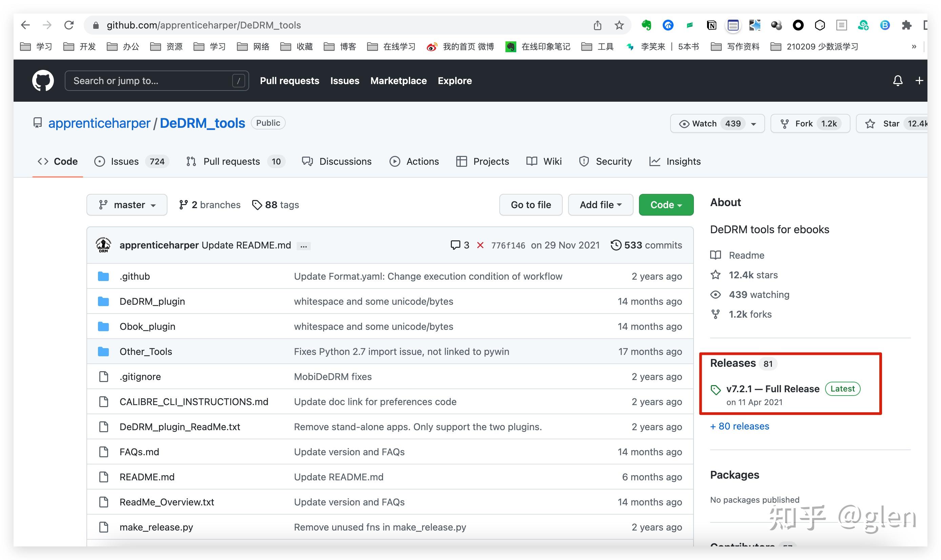Image resolution: width=941 pixels, height=560 pixels.
Task: Open the browser extensions puzzle icon
Action: 906,25
